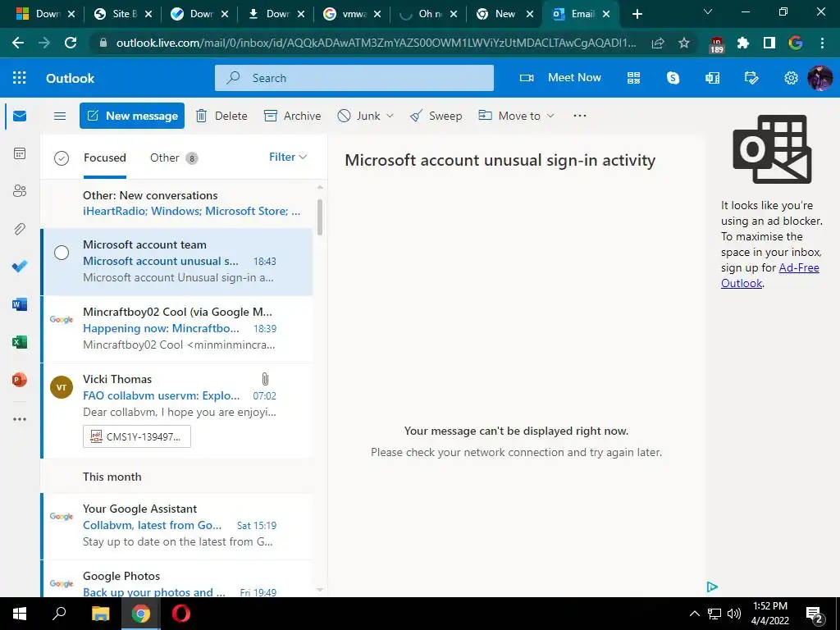Open the account profile picture
The width and height of the screenshot is (840, 630).
pos(820,78)
